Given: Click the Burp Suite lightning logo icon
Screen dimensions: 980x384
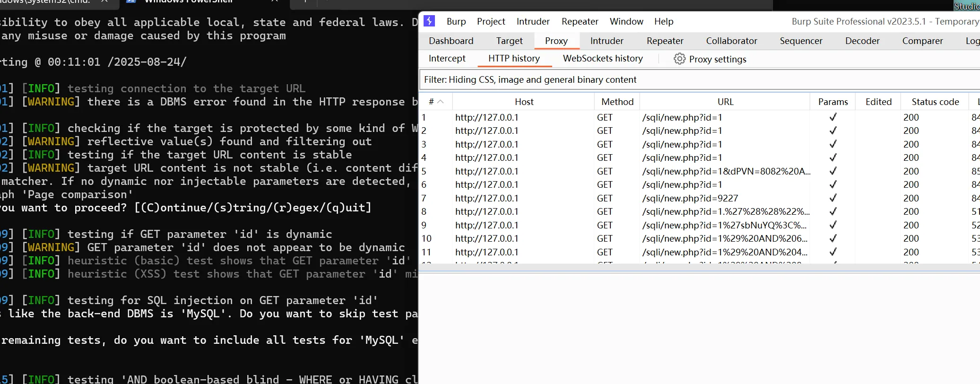Looking at the screenshot, I should 429,21.
